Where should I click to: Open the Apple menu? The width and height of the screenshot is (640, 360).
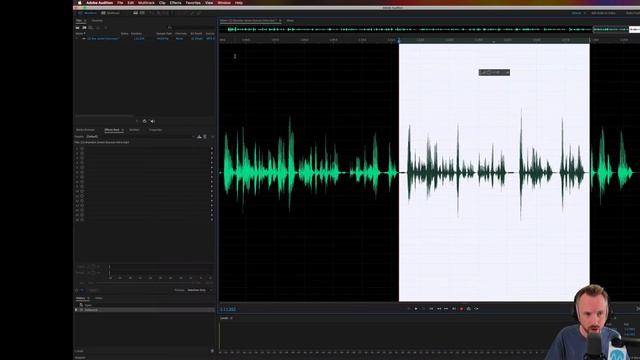tap(80, 2)
